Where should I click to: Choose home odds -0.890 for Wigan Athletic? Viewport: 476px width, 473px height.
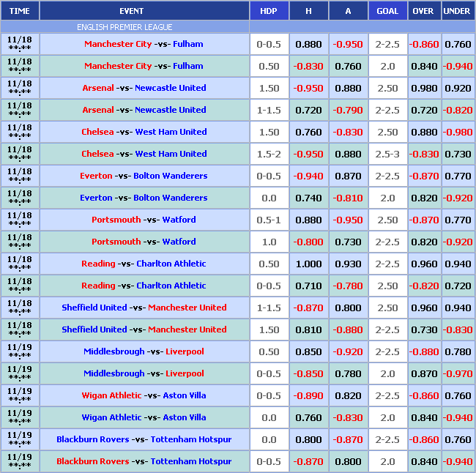pos(308,395)
